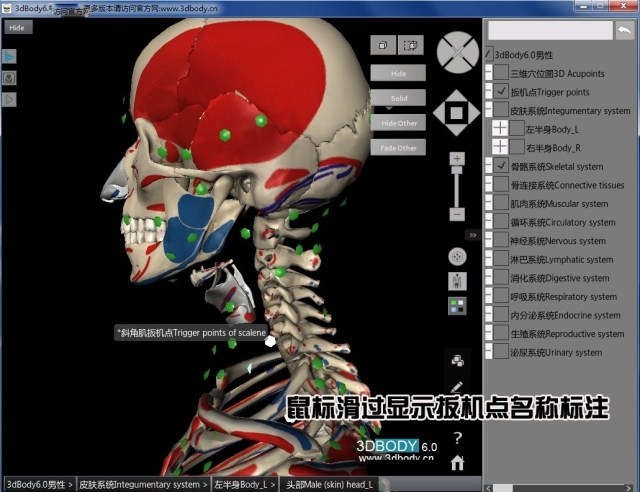Screen dimensions: 640x492
Task: Click the skull face sidebar icon
Action: [9, 78]
